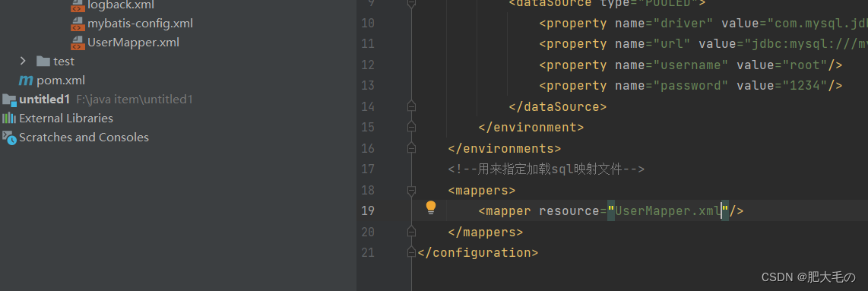The width and height of the screenshot is (868, 291).
Task: Open External Libraries node
Action: (66, 119)
